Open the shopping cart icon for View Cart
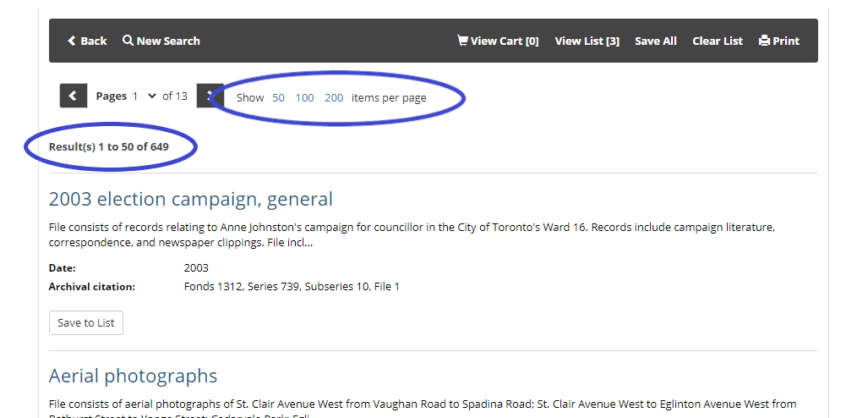 tap(462, 40)
